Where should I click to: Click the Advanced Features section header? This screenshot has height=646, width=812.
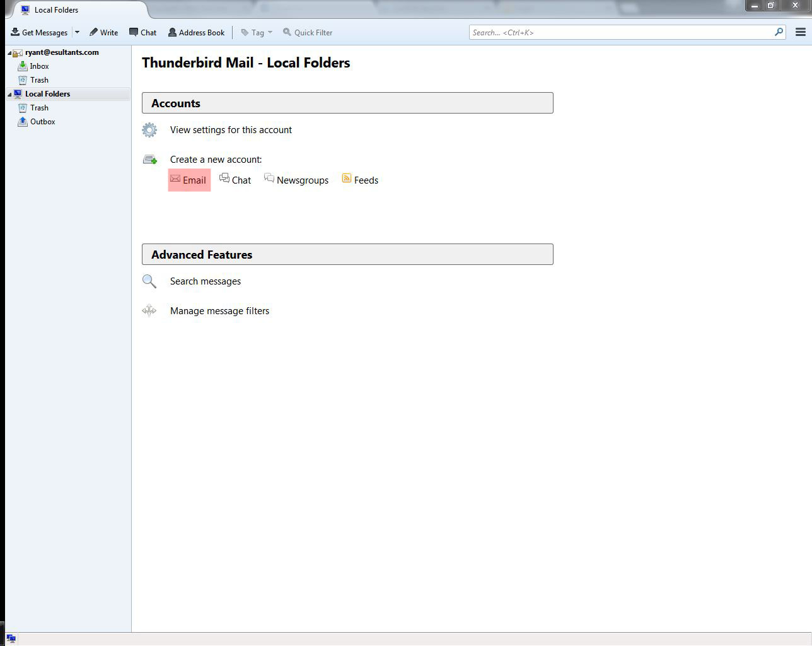[347, 254]
